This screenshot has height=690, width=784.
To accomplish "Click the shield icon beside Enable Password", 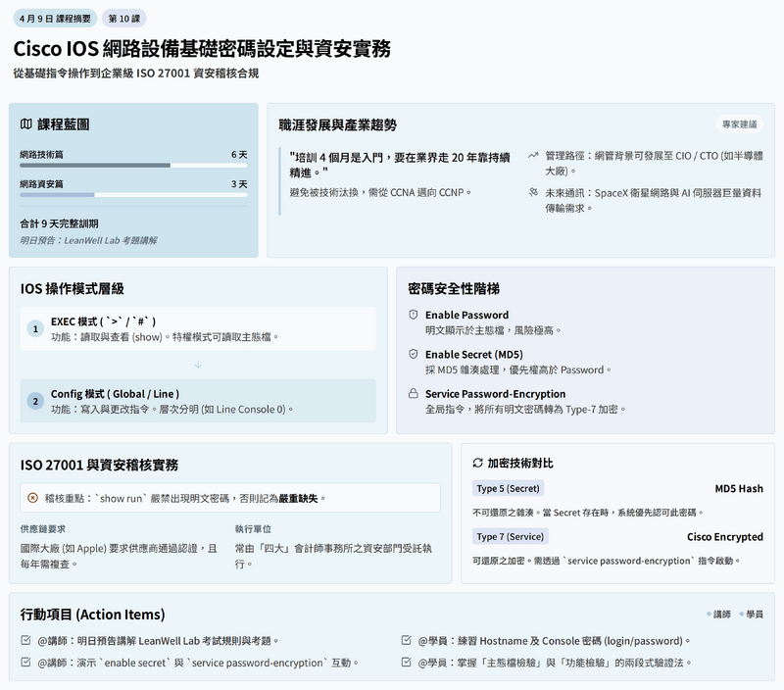I will [x=414, y=315].
